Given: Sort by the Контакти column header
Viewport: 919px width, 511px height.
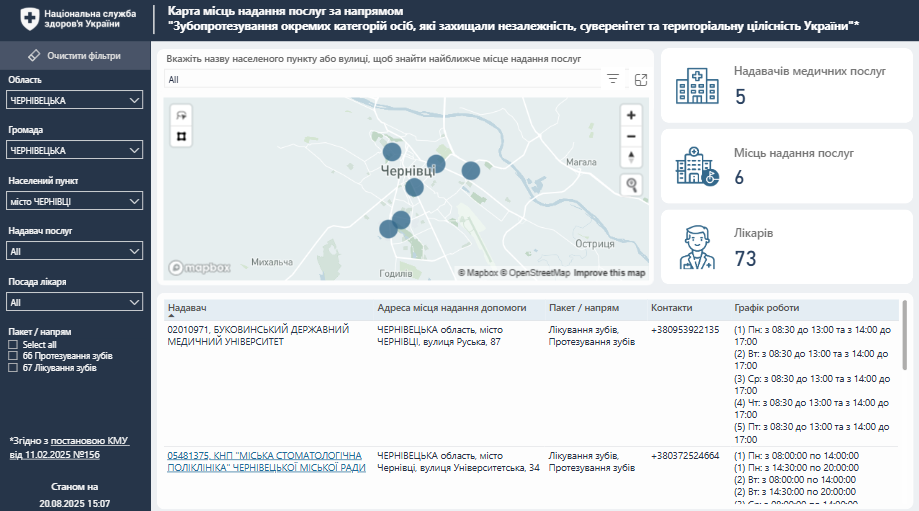Looking at the screenshot, I should pyautogui.click(x=672, y=308).
